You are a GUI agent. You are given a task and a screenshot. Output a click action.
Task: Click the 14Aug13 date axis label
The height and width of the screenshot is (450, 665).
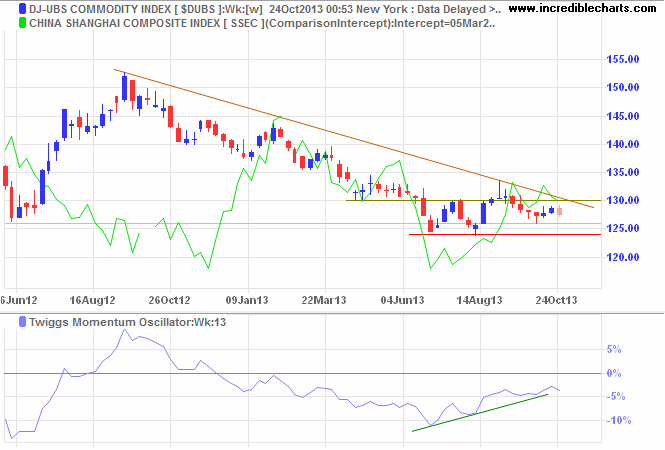[479, 300]
